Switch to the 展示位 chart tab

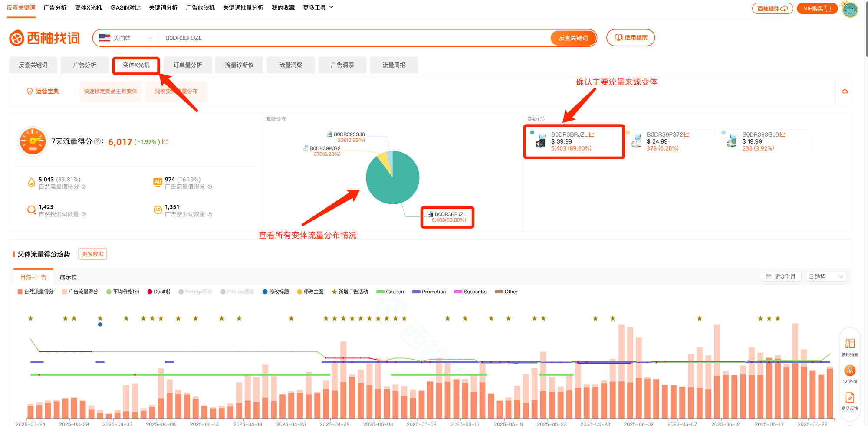click(x=68, y=277)
